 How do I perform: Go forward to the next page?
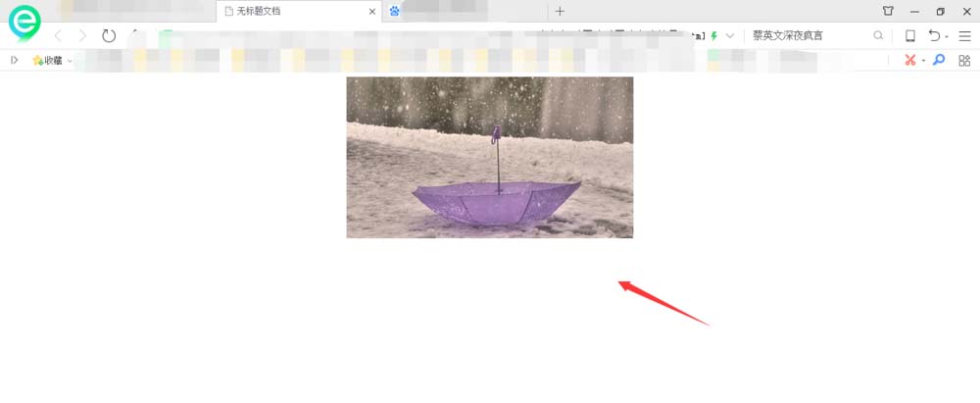82,35
